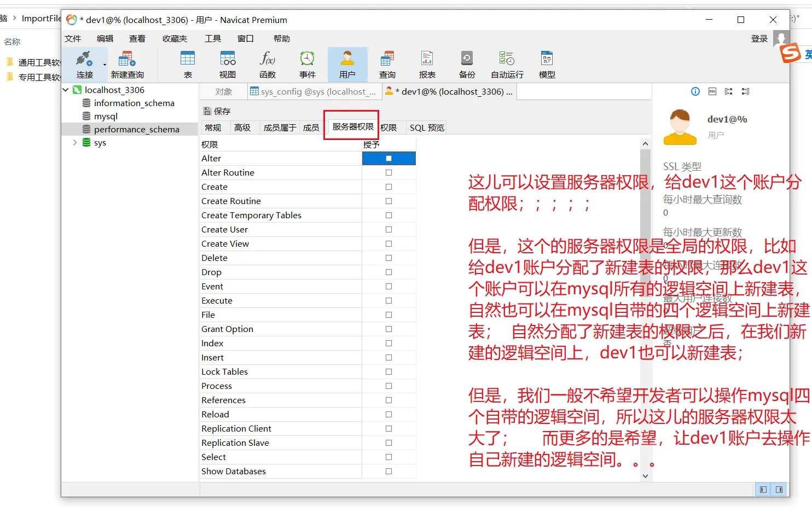Image resolution: width=812 pixels, height=512 pixels.
Task: Open 新建查询 new query tool
Action: pyautogui.click(x=127, y=59)
